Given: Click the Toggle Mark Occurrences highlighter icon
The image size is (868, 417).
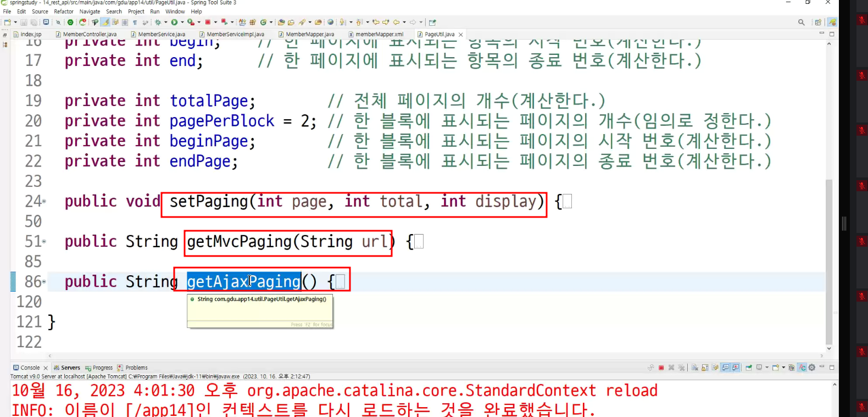Looking at the screenshot, I should [104, 22].
